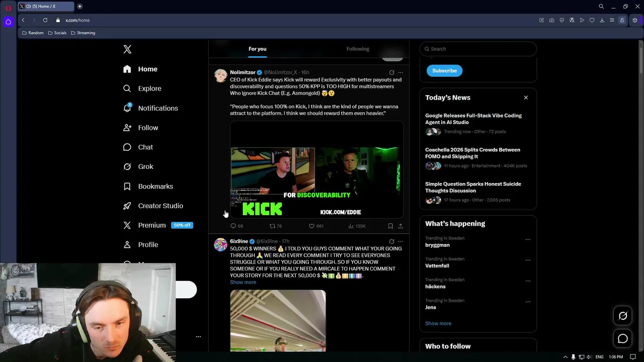This screenshot has height=362, width=644.
Task: Open Notifications in the sidebar
Action: pyautogui.click(x=151, y=108)
